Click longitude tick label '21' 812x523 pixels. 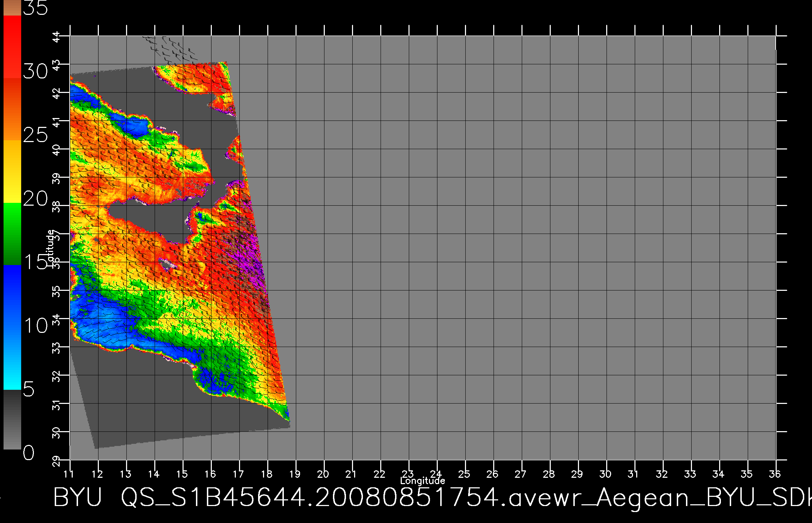click(x=351, y=474)
